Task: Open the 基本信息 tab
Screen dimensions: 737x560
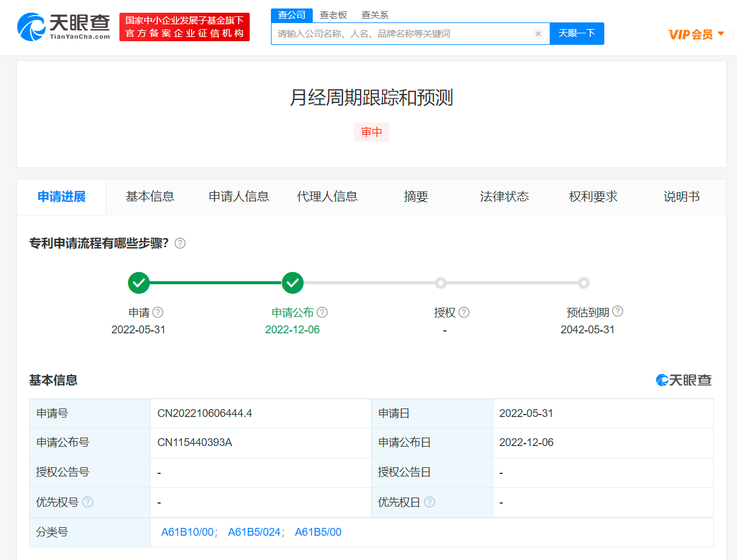Action: tap(150, 196)
